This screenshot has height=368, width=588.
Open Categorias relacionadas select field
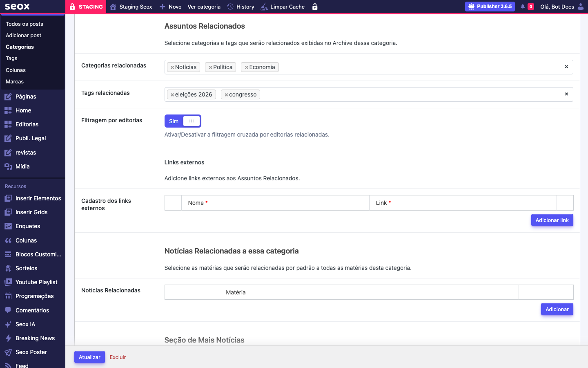369,67
